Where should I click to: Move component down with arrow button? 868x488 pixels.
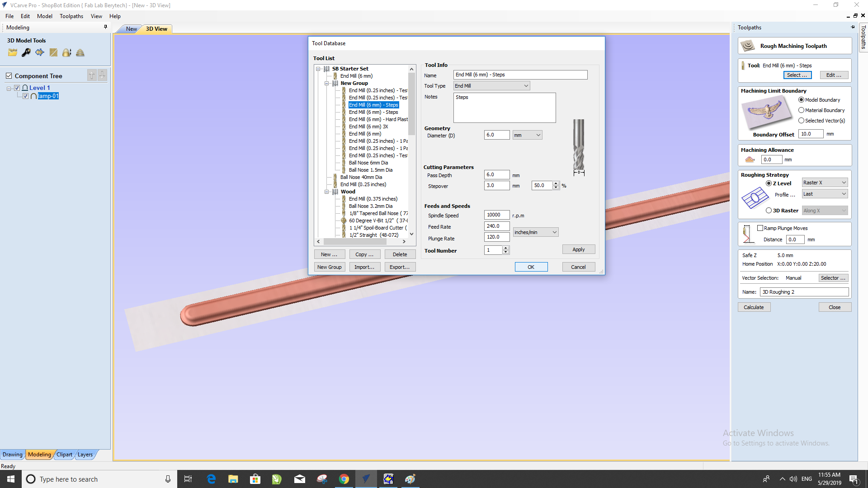click(103, 75)
